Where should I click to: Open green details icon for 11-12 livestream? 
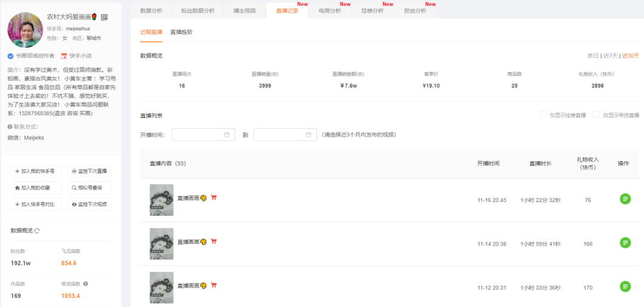coord(625,287)
